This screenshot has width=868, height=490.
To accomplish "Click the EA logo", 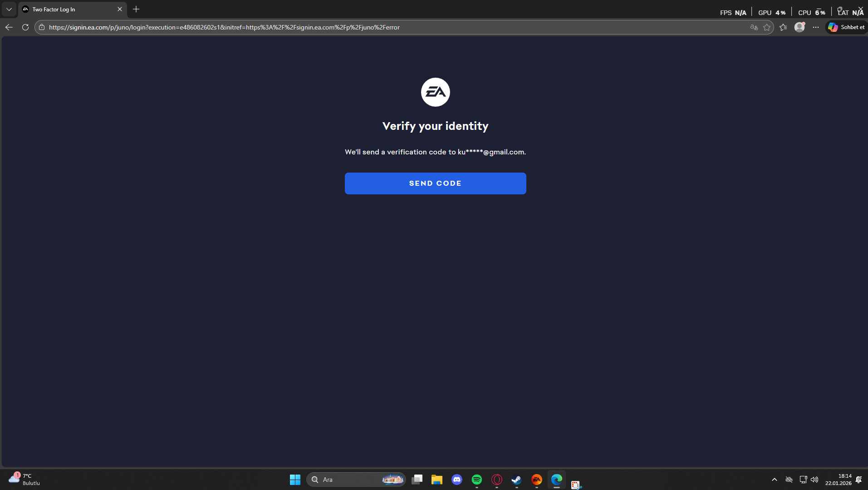I will click(x=436, y=92).
